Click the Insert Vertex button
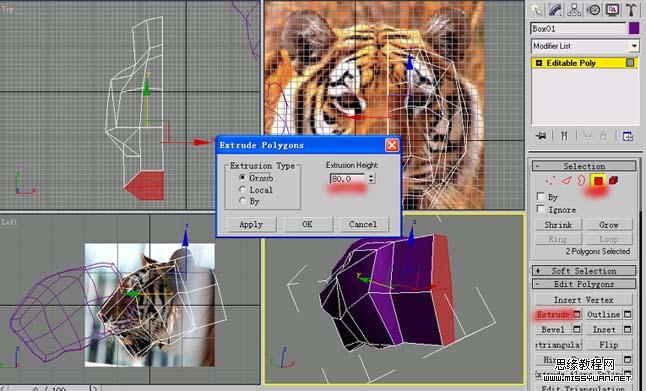Viewport: 646px width, 391px height. click(x=583, y=300)
